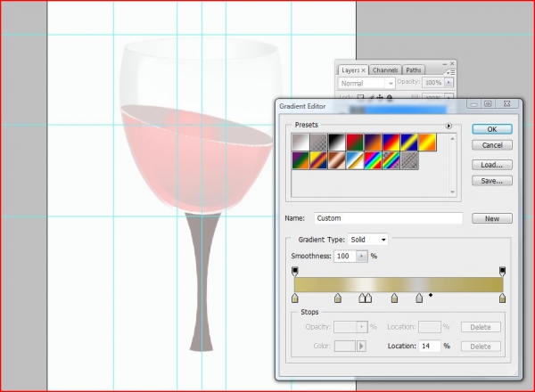Select the Transparent Rainbow gradient preset
The height and width of the screenshot is (392, 535).
391,160
